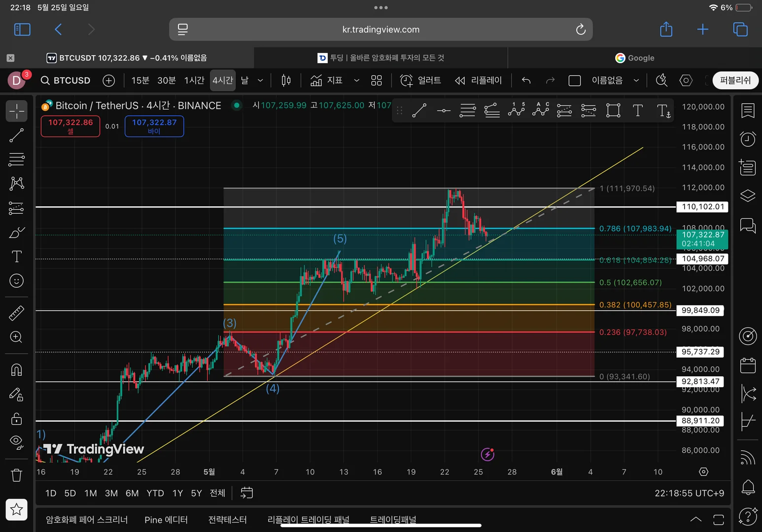Expand the bottom panel with up chevron
The height and width of the screenshot is (532, 762).
click(696, 519)
